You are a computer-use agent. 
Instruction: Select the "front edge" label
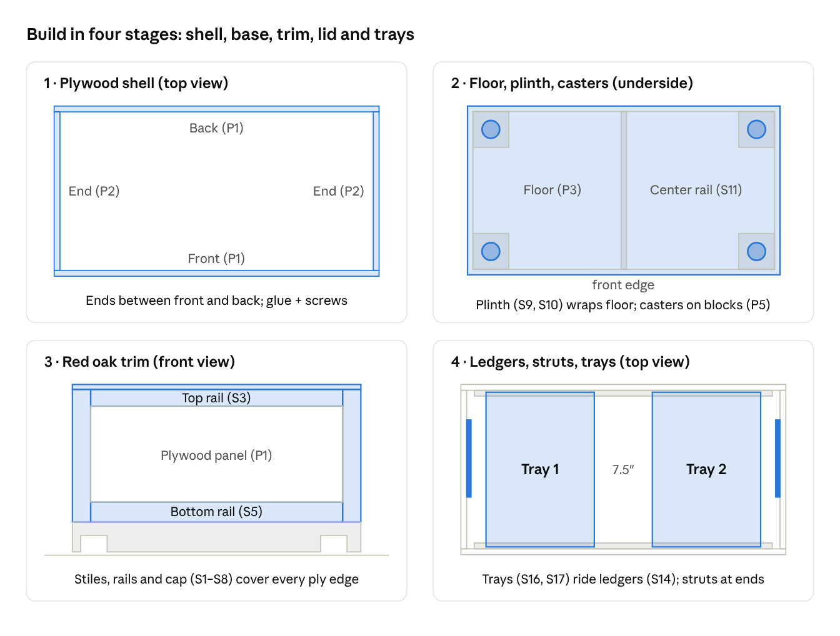pyautogui.click(x=623, y=285)
